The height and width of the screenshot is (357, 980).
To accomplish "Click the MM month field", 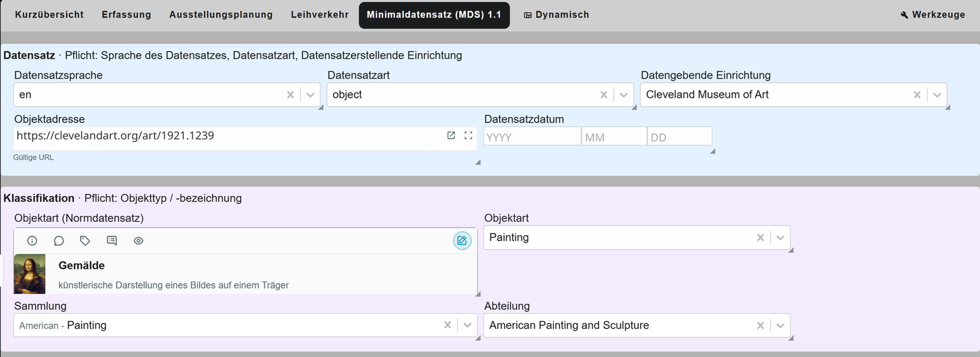I will tap(614, 137).
